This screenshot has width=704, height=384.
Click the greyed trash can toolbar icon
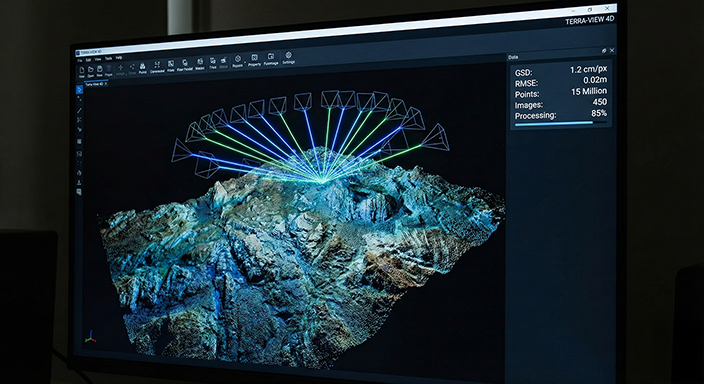(x=109, y=68)
